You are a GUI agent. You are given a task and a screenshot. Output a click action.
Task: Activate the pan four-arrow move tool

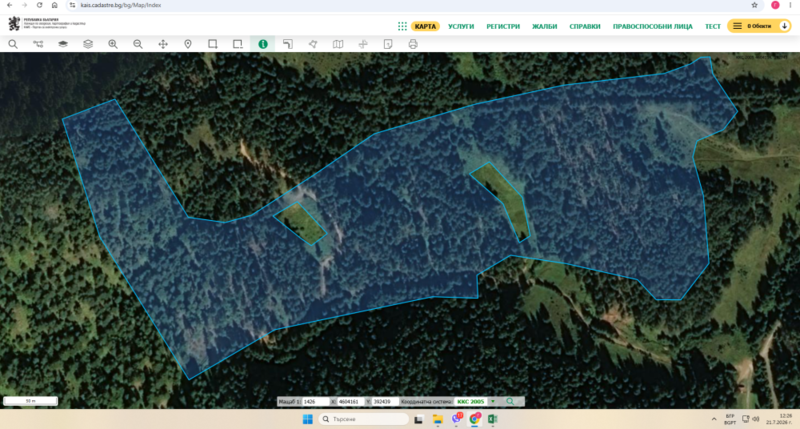163,44
